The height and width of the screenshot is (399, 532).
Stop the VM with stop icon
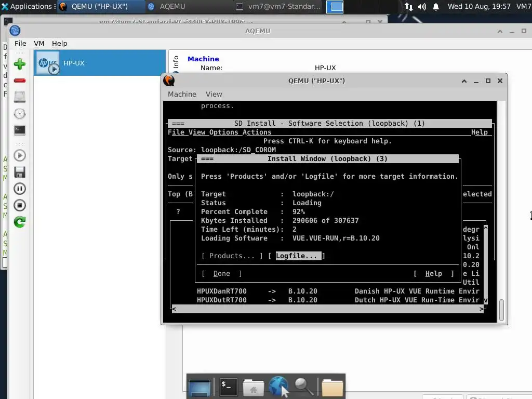(x=20, y=205)
